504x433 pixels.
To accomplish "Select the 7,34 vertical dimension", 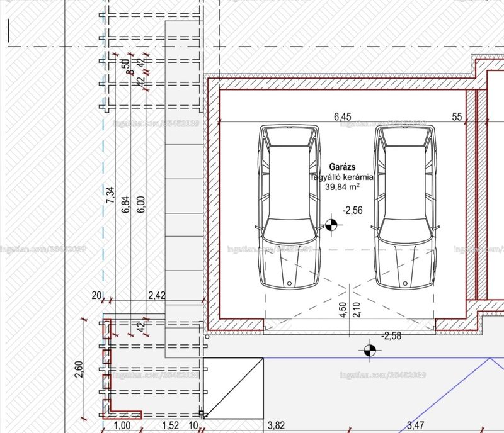I will point(110,194).
